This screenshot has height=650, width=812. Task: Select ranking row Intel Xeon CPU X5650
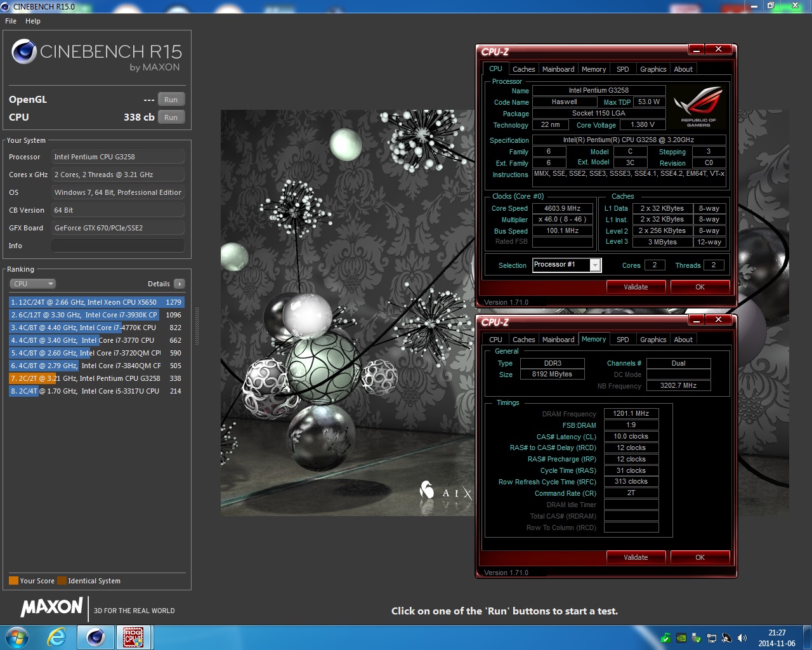pos(96,302)
